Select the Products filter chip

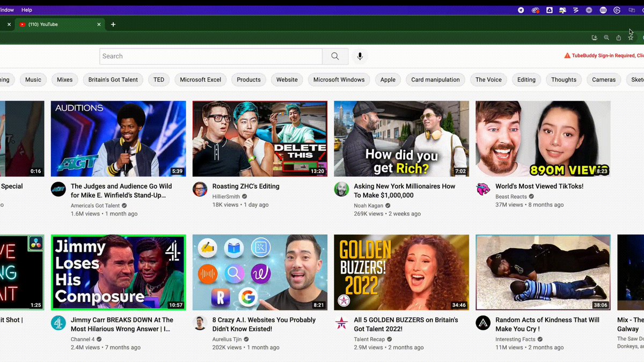[x=249, y=80]
